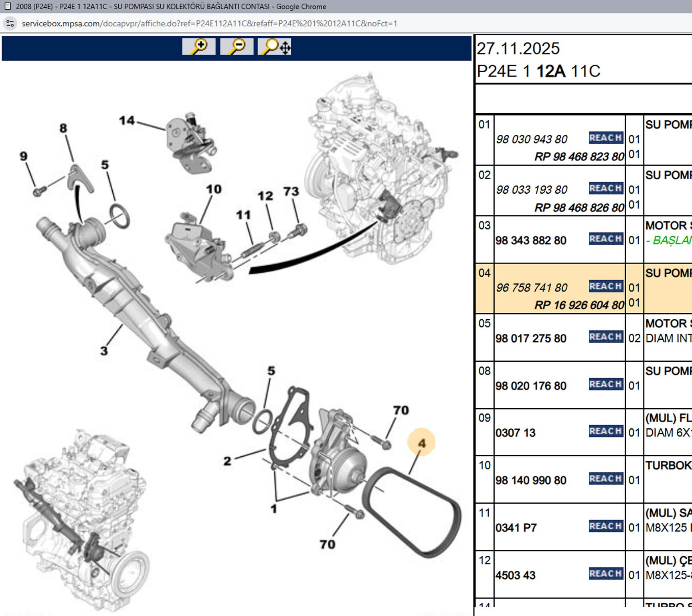Click the zoom in magnifier icon
692x616 pixels.
[198, 47]
